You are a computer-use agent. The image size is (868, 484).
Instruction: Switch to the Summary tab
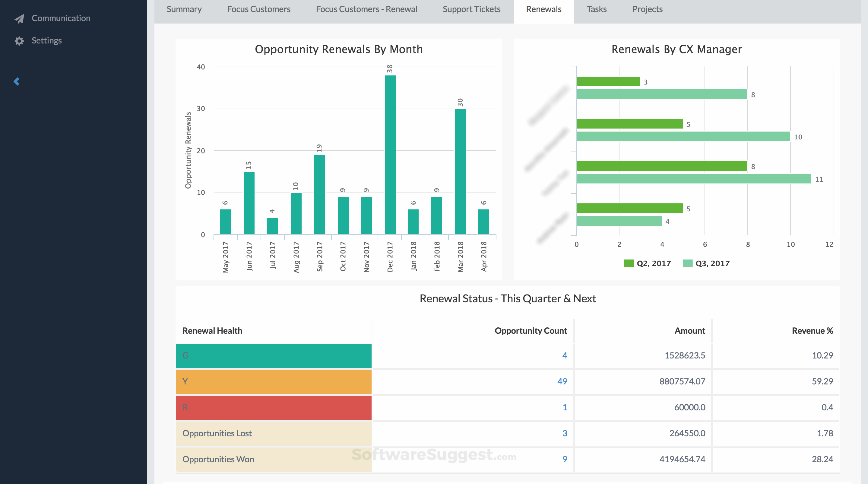[184, 9]
